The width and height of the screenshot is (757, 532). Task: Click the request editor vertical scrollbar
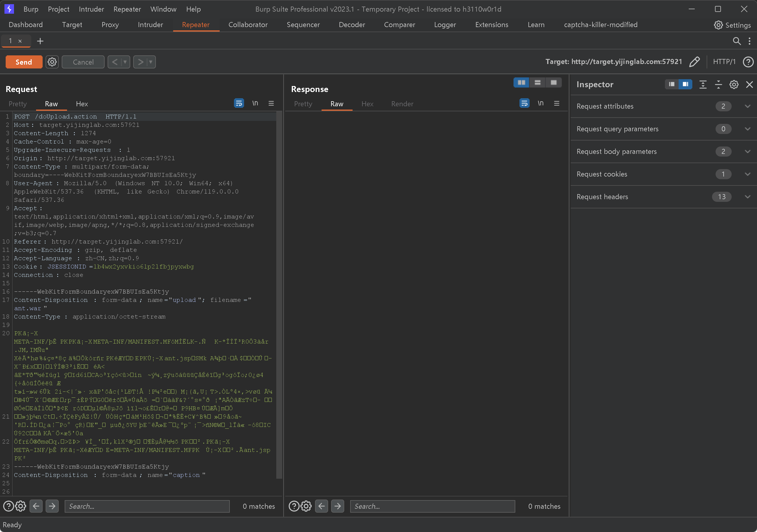coord(279,297)
